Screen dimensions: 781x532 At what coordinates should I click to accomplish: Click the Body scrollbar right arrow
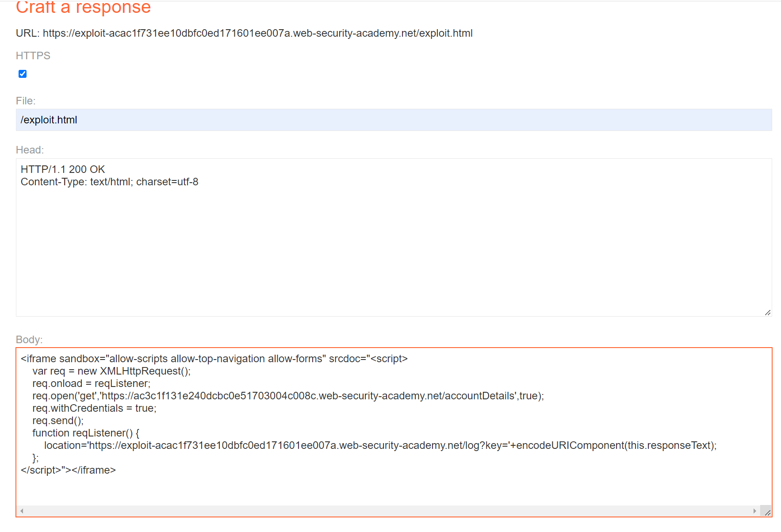click(x=755, y=511)
